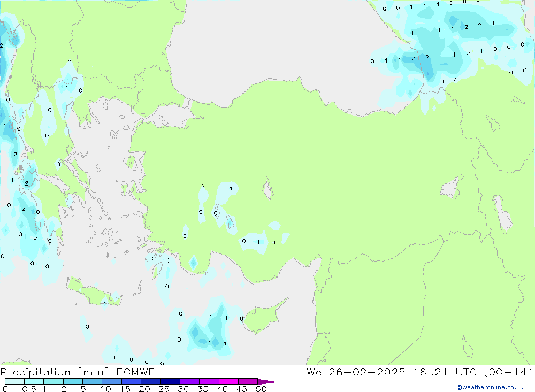The image size is (535, 392).
Task: Click the legend value '10'
Action: [x=106, y=389]
